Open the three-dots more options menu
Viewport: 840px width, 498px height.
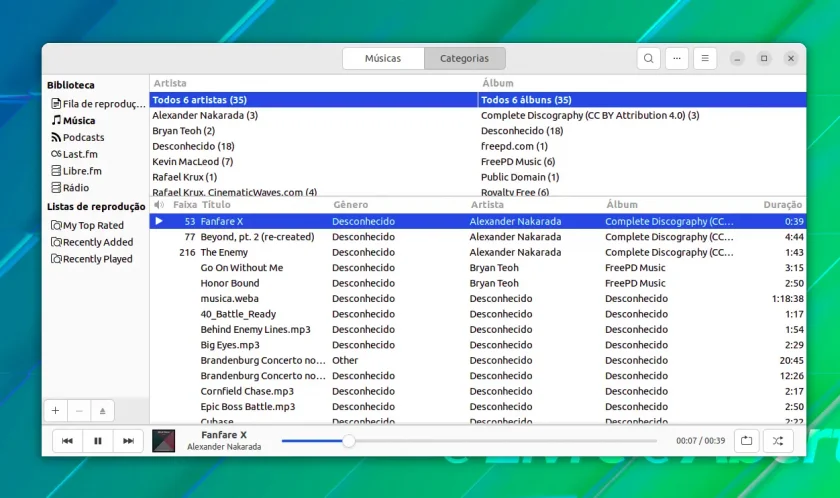click(677, 58)
